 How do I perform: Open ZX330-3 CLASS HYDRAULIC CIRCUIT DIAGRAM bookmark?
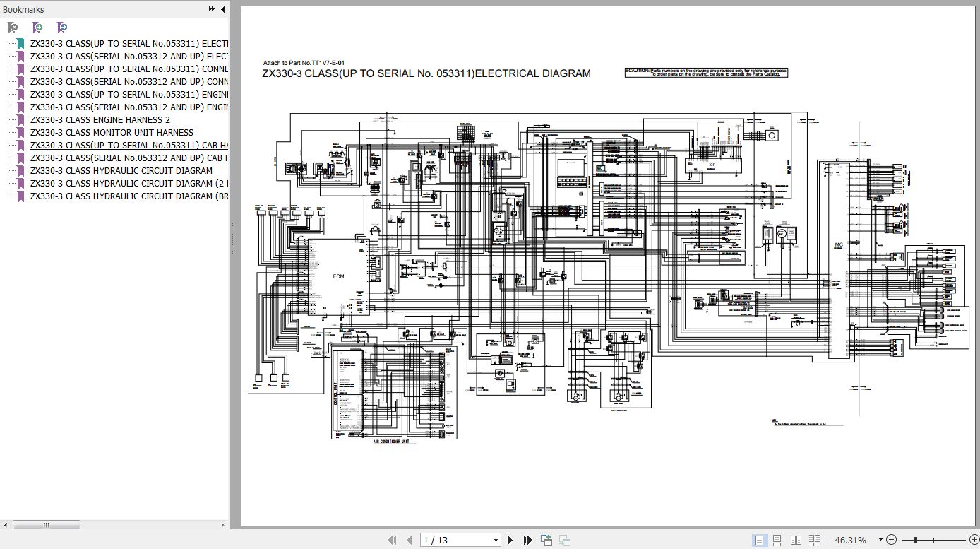coord(121,171)
